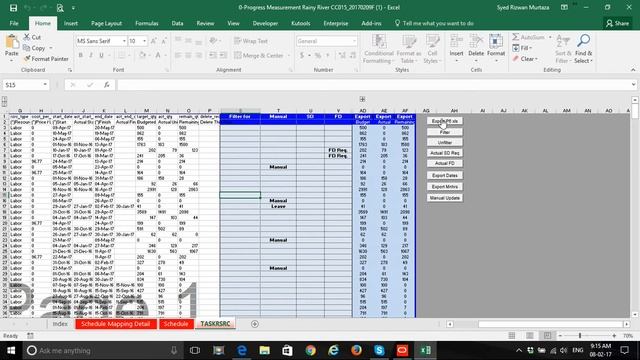Click the Export Dates button

tap(444, 176)
